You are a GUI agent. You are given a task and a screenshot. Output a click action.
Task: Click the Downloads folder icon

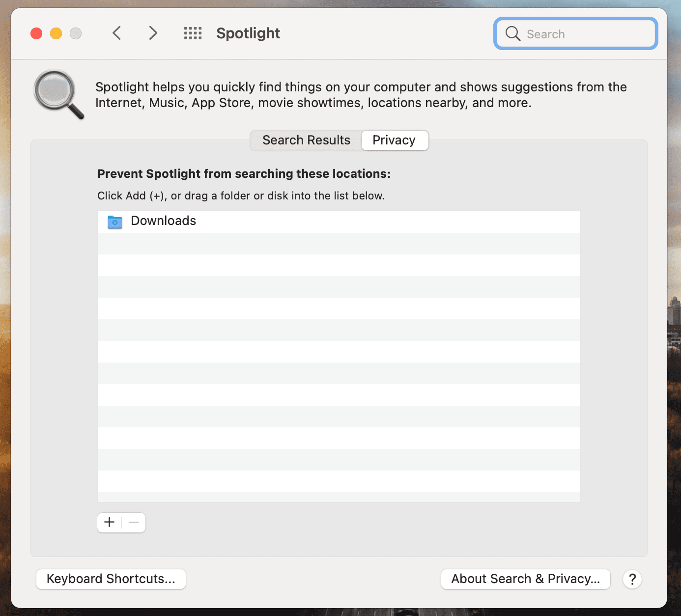click(115, 222)
